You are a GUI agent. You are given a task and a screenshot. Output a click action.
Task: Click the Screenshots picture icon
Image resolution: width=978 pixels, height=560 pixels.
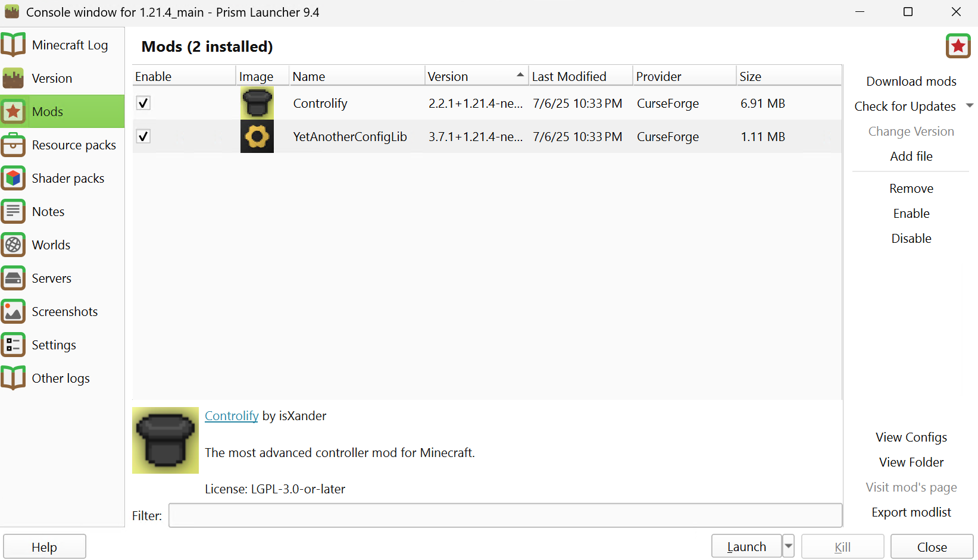(13, 311)
